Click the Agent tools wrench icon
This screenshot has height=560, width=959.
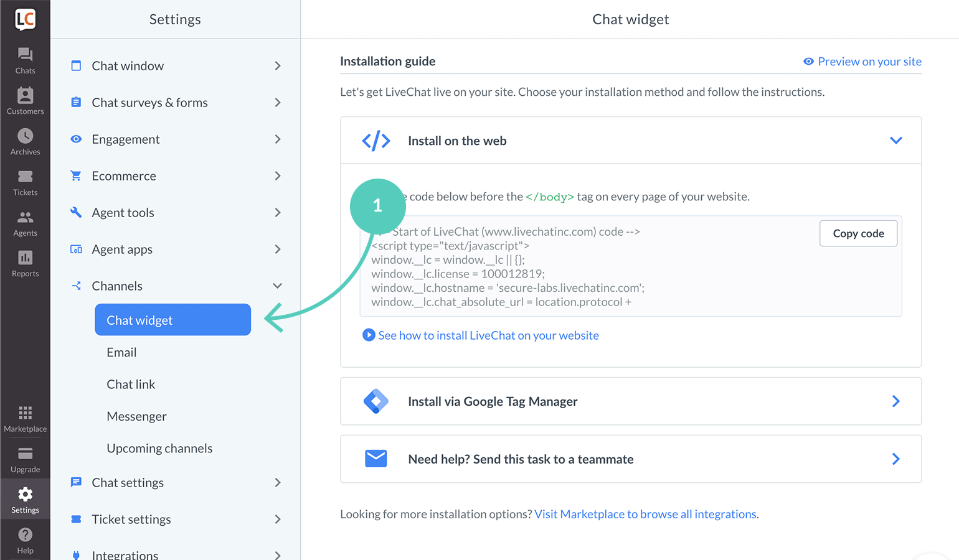pyautogui.click(x=76, y=212)
